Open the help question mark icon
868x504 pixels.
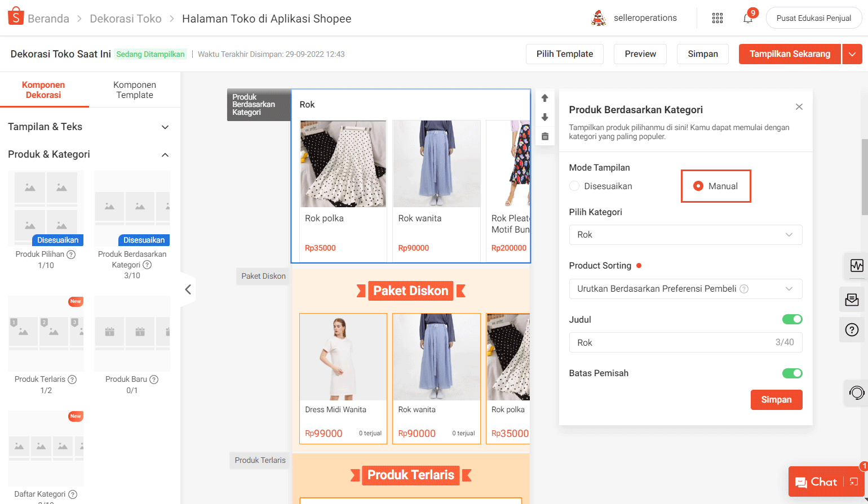(x=852, y=330)
